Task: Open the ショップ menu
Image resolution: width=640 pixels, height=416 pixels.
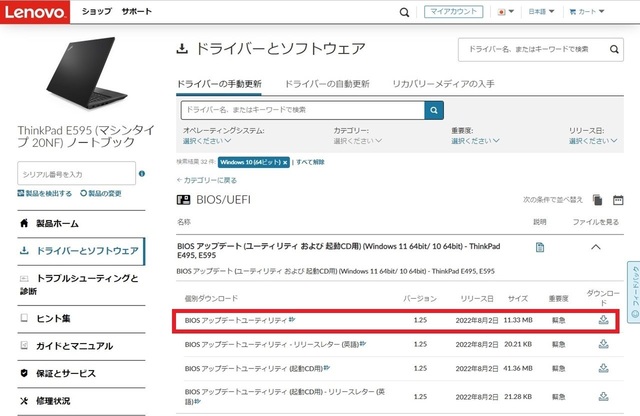Action: 96,11
